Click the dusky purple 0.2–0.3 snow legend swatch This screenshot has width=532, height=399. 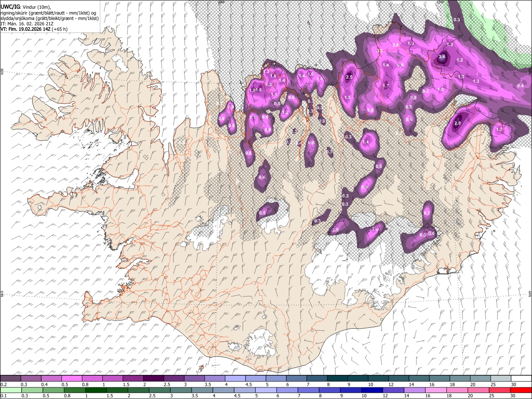(x=11, y=378)
